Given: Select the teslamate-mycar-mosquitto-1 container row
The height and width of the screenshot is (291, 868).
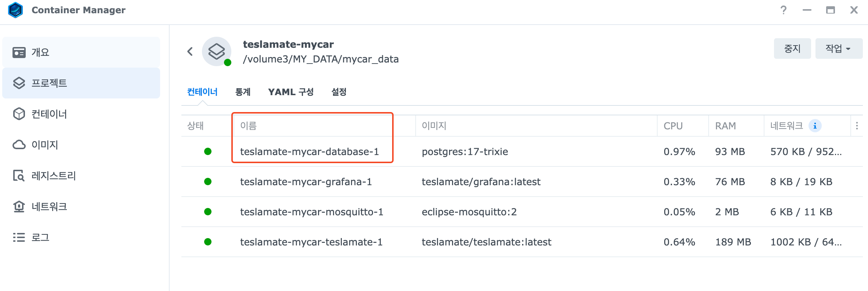Looking at the screenshot, I should pos(522,212).
